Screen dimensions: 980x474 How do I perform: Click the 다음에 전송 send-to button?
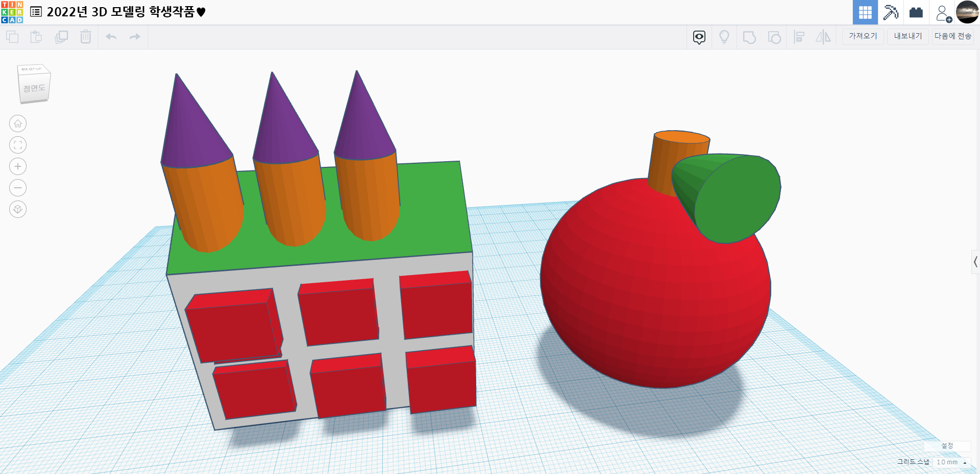point(952,36)
